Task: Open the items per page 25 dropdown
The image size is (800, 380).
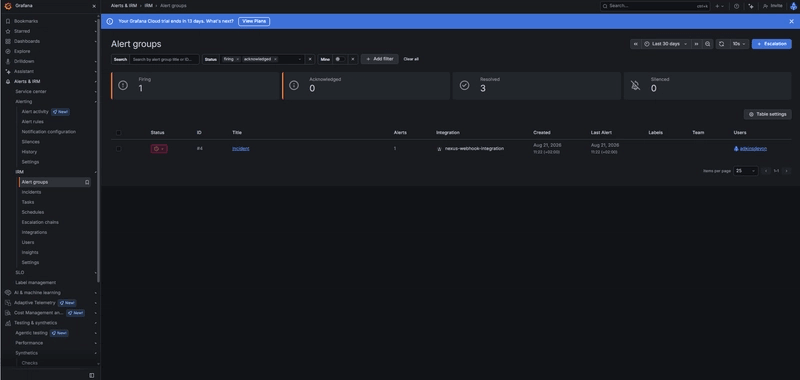Action: [746, 171]
